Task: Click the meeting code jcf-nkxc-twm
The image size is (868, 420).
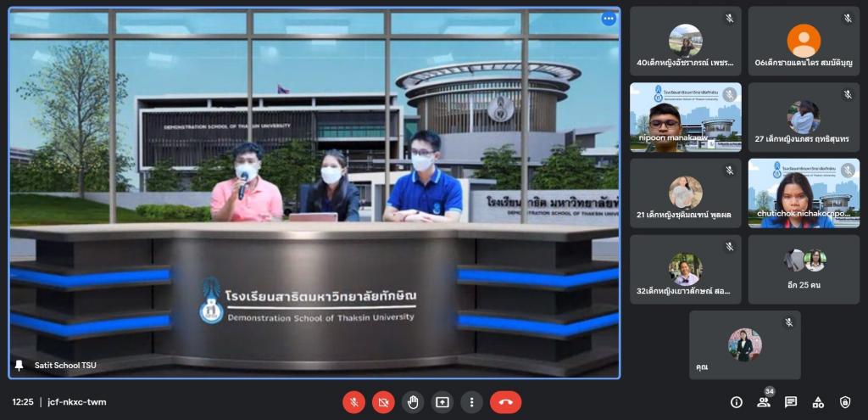Action: pyautogui.click(x=77, y=402)
